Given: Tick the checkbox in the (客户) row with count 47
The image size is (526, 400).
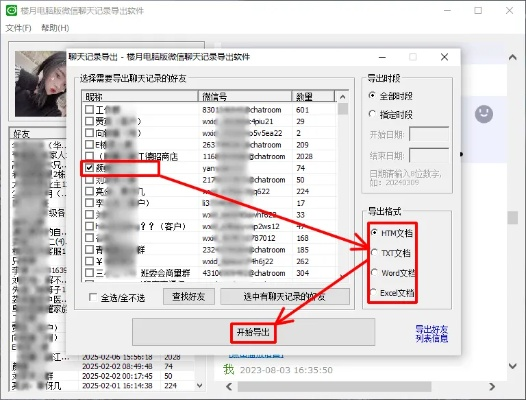Looking at the screenshot, I should (x=89, y=226).
